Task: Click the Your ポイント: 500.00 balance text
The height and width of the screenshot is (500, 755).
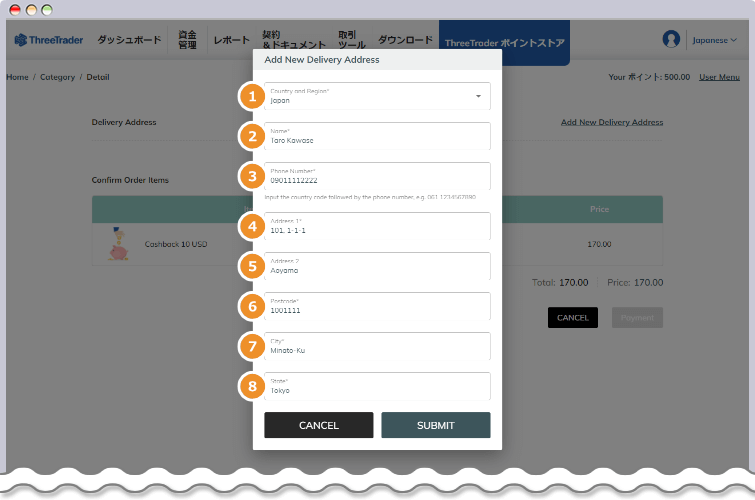Action: click(x=649, y=77)
